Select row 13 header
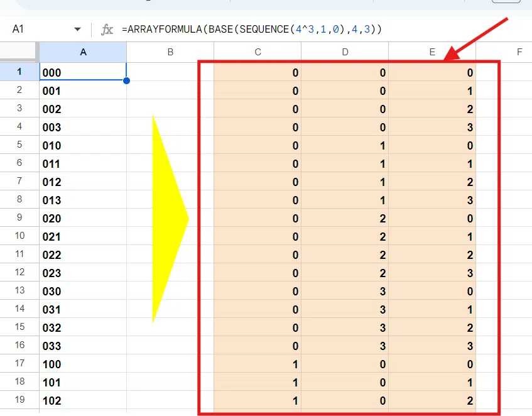This screenshot has height=416, width=532. (19, 290)
